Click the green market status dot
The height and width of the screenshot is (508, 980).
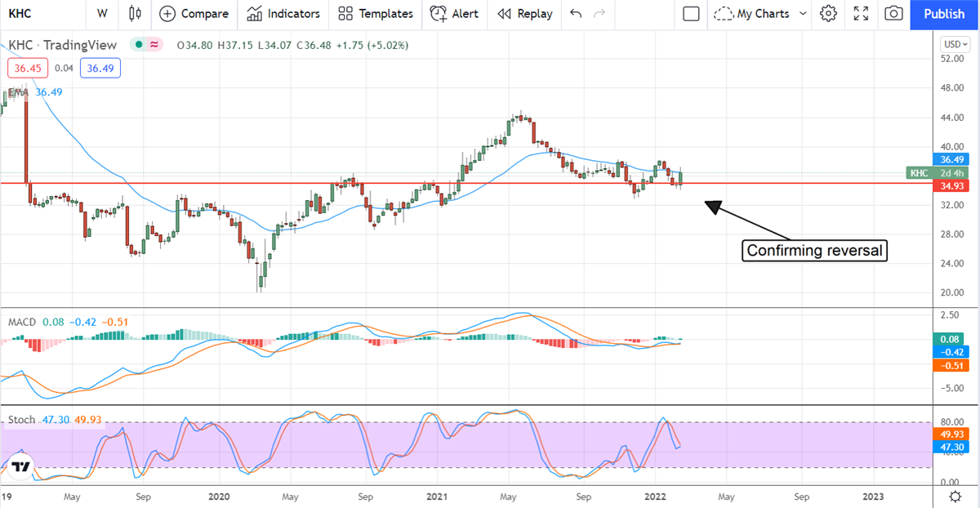point(140,45)
